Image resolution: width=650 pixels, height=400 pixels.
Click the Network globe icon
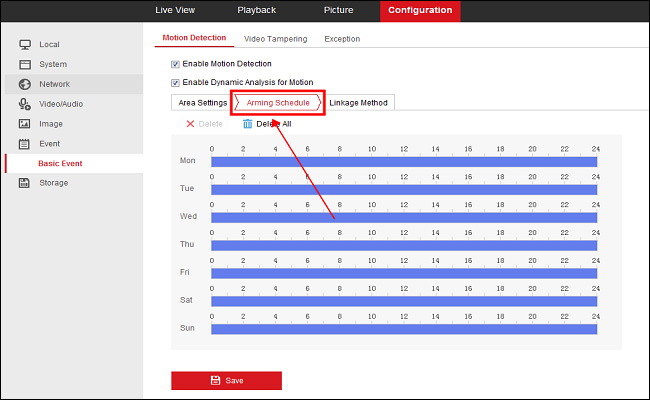tap(25, 84)
